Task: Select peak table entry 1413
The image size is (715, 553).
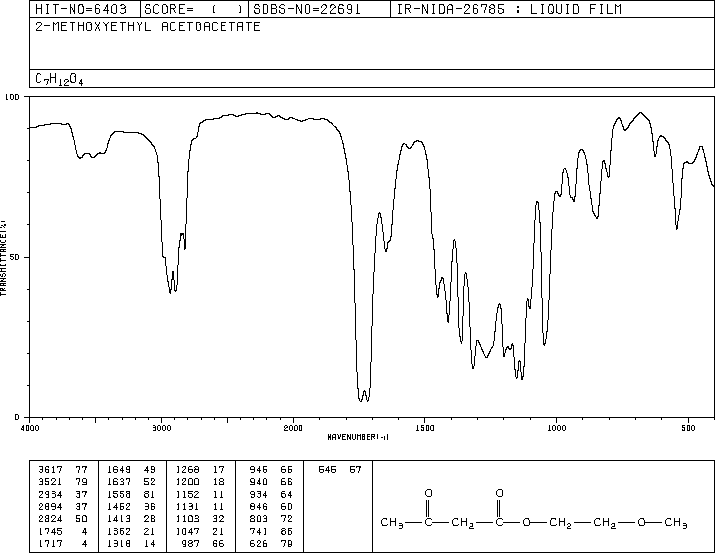Action: pyautogui.click(x=119, y=519)
